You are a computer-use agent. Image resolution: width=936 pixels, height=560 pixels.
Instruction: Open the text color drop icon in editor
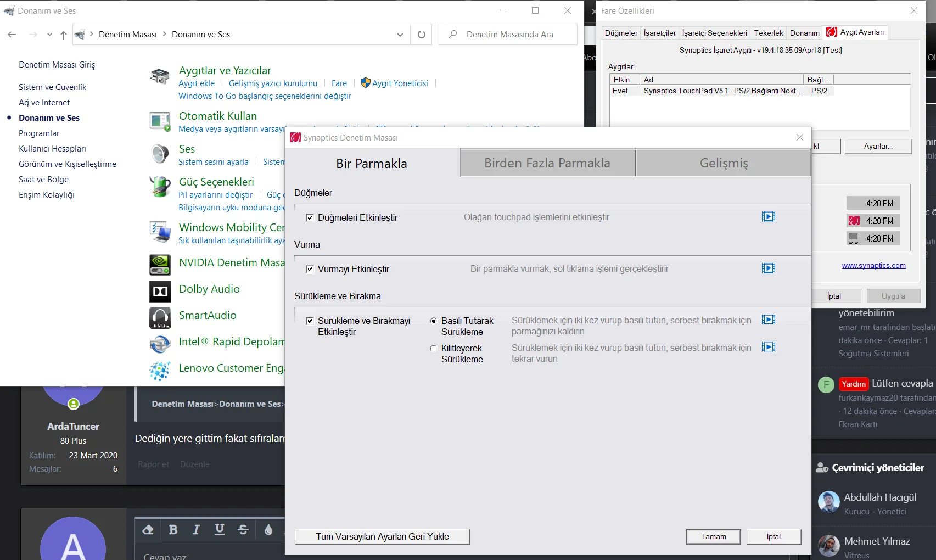coord(268,530)
